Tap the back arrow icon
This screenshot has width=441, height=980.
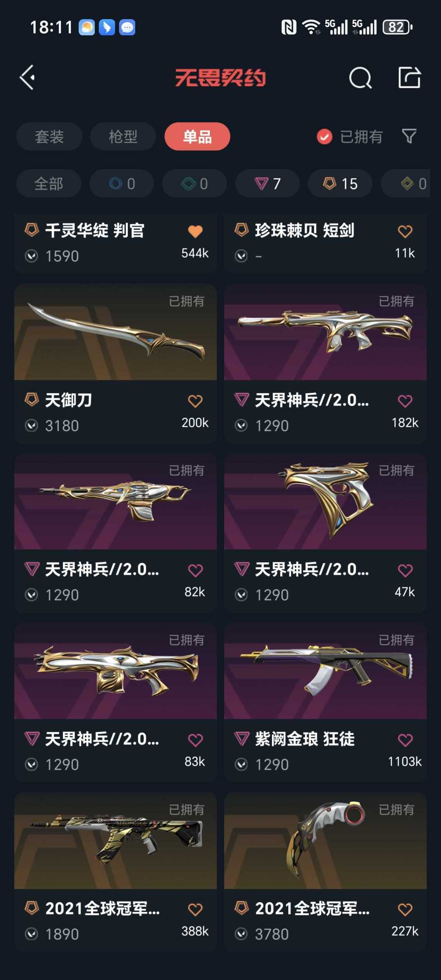coord(28,78)
